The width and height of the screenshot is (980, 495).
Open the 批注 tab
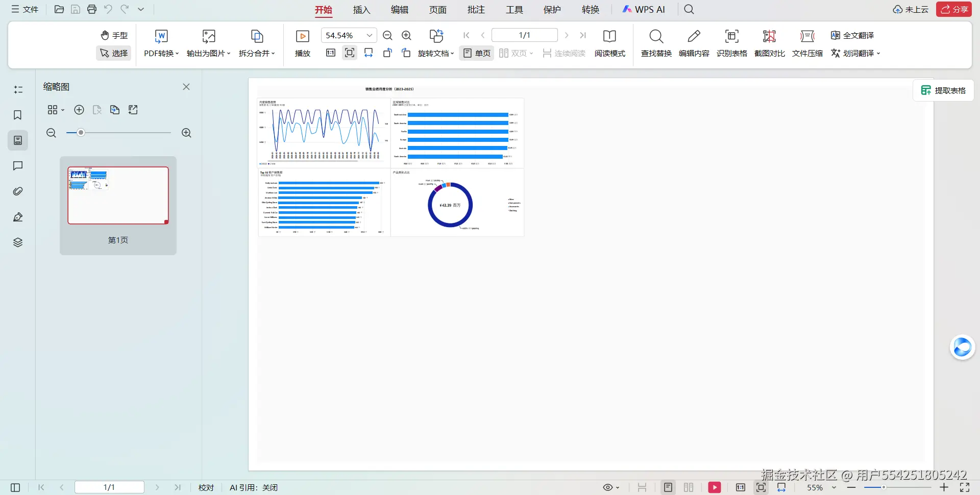coord(476,10)
